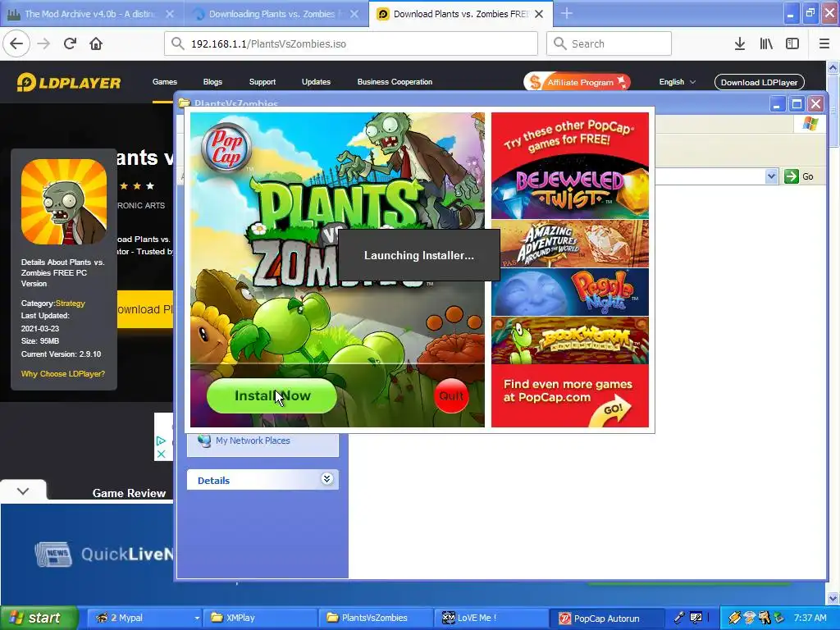Image resolution: width=840 pixels, height=630 pixels.
Task: Click the Windows Start button
Action: coord(39,618)
